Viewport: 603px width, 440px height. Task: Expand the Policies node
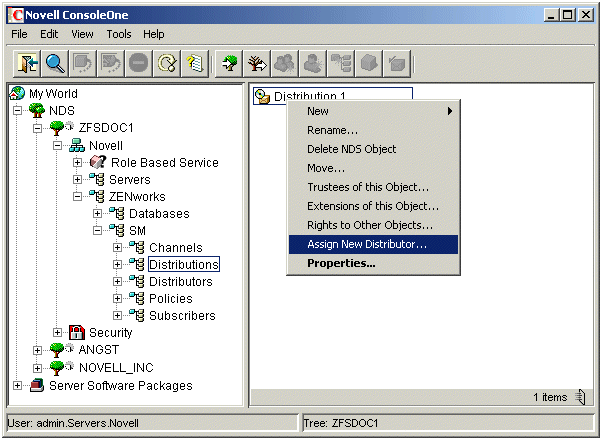[x=117, y=298]
